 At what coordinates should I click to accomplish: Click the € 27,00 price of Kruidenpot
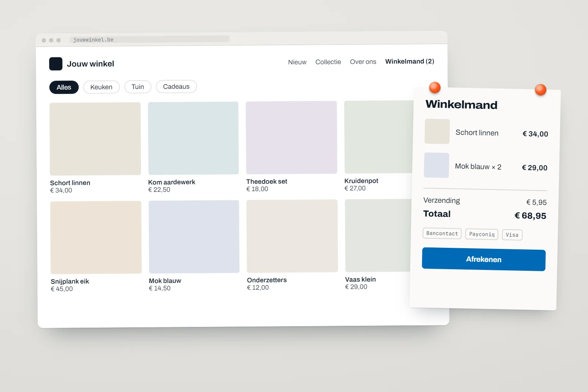coord(355,188)
